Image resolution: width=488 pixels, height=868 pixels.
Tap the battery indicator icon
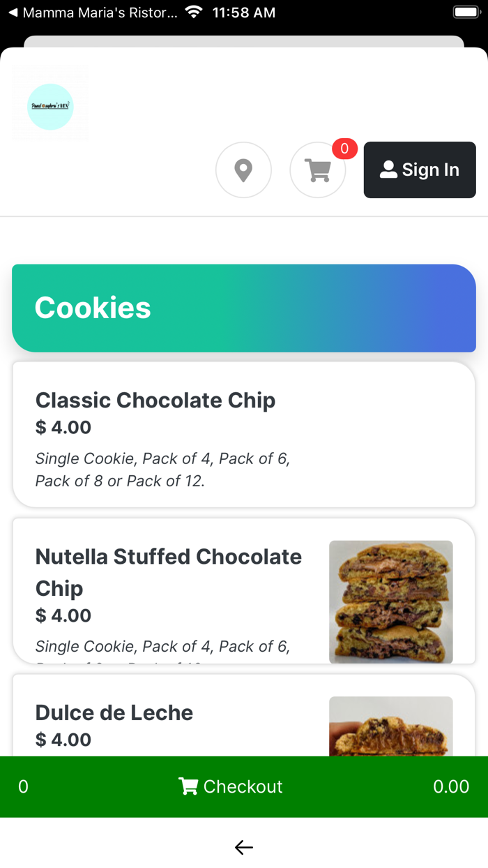(465, 13)
